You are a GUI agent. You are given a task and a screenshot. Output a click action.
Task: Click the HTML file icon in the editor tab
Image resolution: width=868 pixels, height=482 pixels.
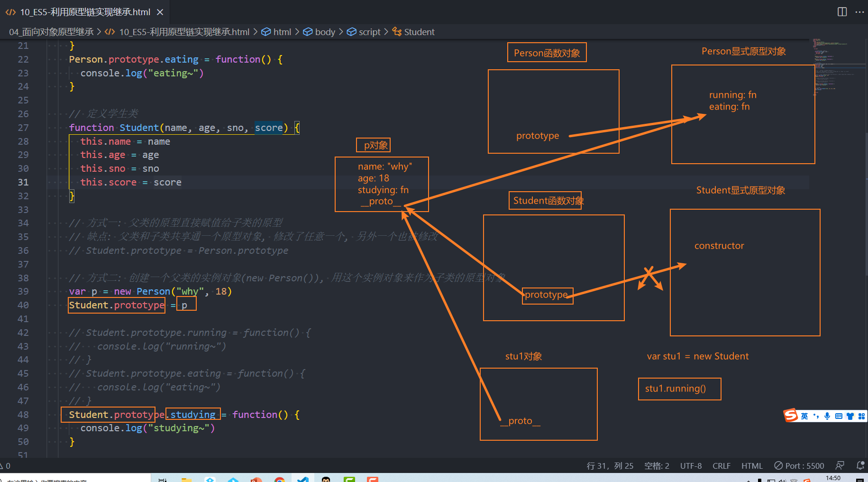pyautogui.click(x=10, y=12)
